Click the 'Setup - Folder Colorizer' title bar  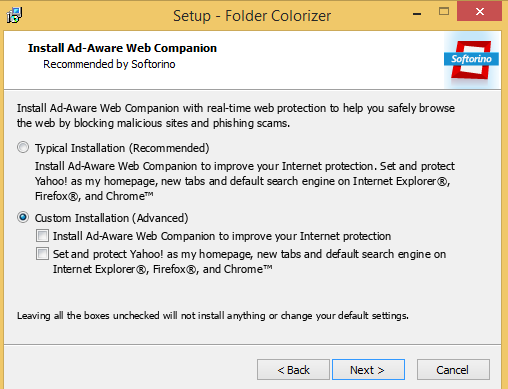coord(252,16)
